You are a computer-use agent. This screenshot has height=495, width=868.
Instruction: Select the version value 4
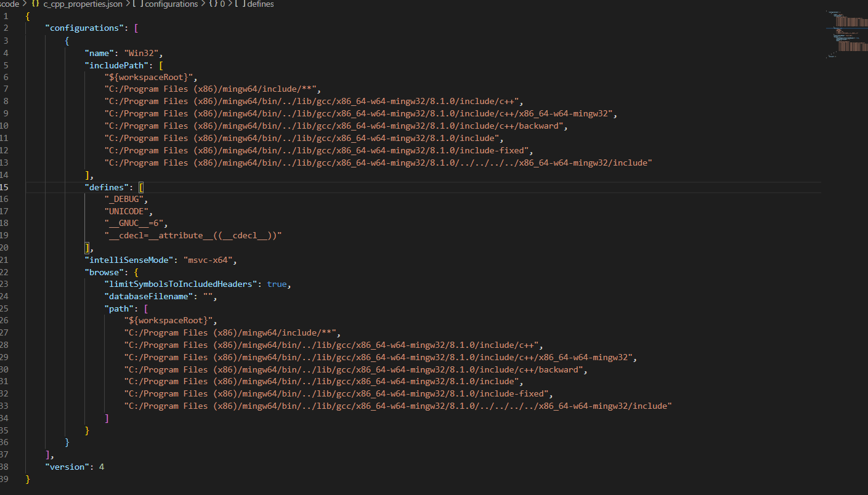click(102, 467)
